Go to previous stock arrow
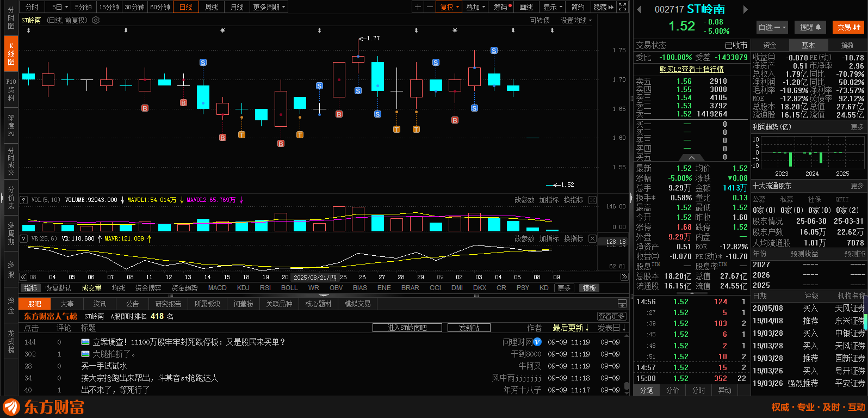This screenshot has height=418, width=868. (639, 9)
